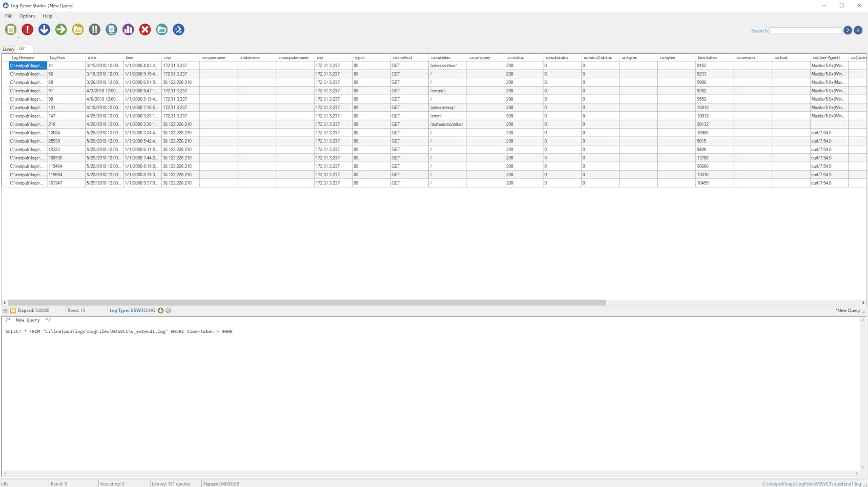Change the Log Type from IISW3CLOG
The height and width of the screenshot is (487, 868).
pyautogui.click(x=160, y=310)
